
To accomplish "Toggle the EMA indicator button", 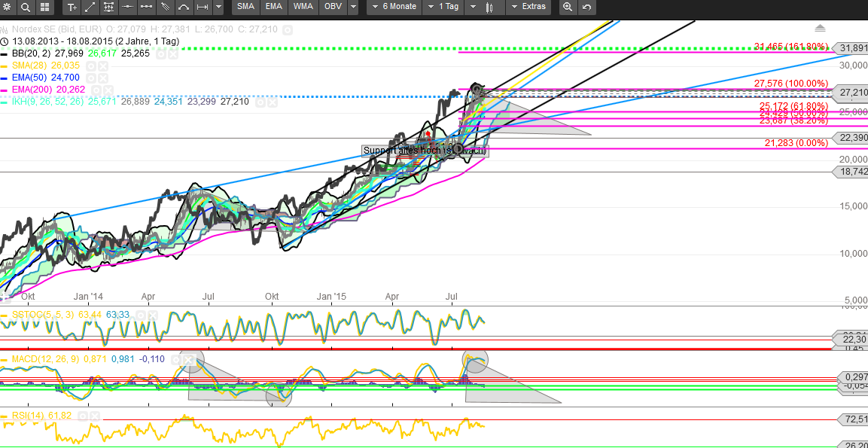I will pyautogui.click(x=273, y=8).
